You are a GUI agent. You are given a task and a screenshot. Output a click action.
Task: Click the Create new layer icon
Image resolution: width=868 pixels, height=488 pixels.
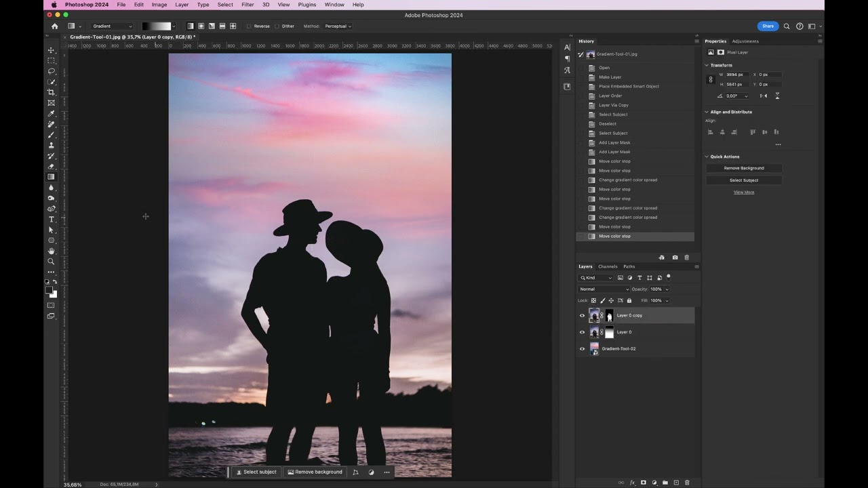pos(676,483)
